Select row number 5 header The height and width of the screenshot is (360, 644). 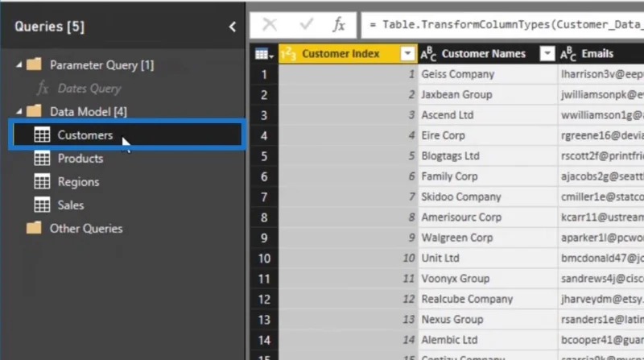264,156
